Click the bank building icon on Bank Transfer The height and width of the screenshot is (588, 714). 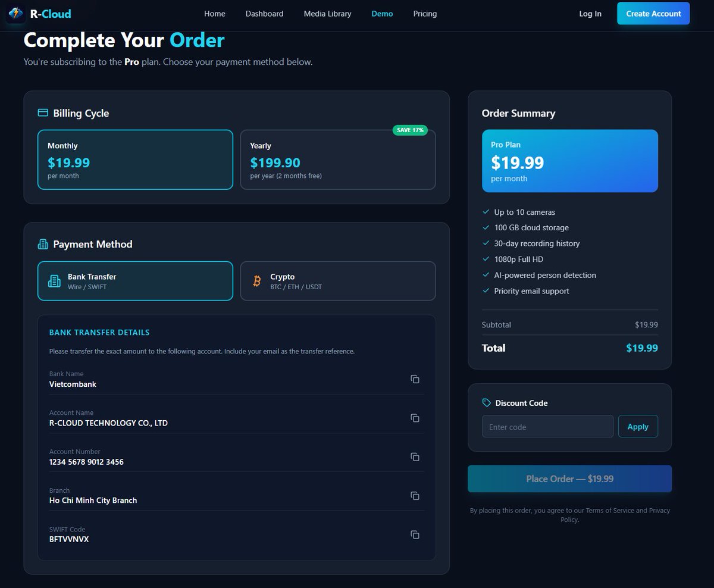point(54,281)
